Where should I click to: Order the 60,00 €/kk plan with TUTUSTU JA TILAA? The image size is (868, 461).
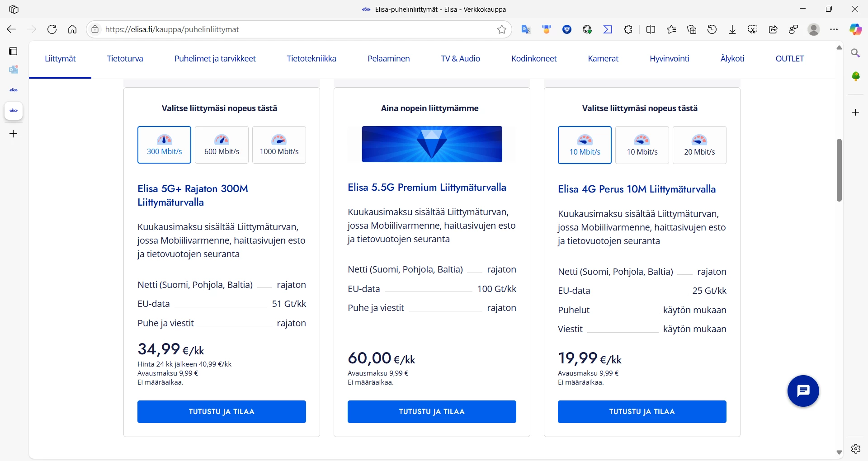(432, 412)
